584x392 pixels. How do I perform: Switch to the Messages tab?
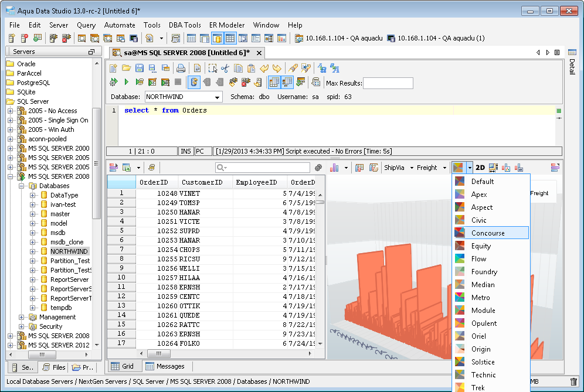pos(166,366)
